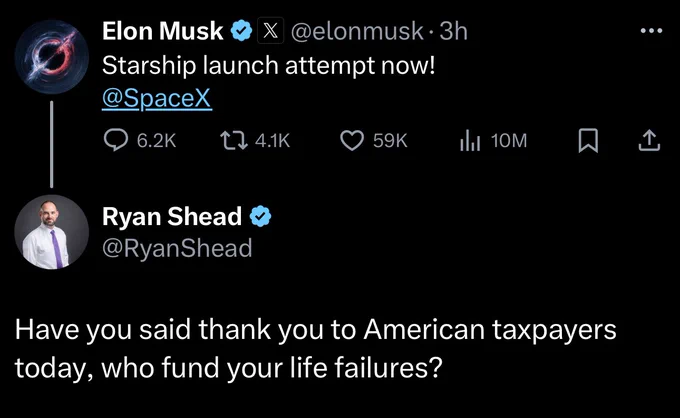Image resolution: width=680 pixels, height=418 pixels.
Task: Click the 3h timestamp
Action: pos(453,31)
